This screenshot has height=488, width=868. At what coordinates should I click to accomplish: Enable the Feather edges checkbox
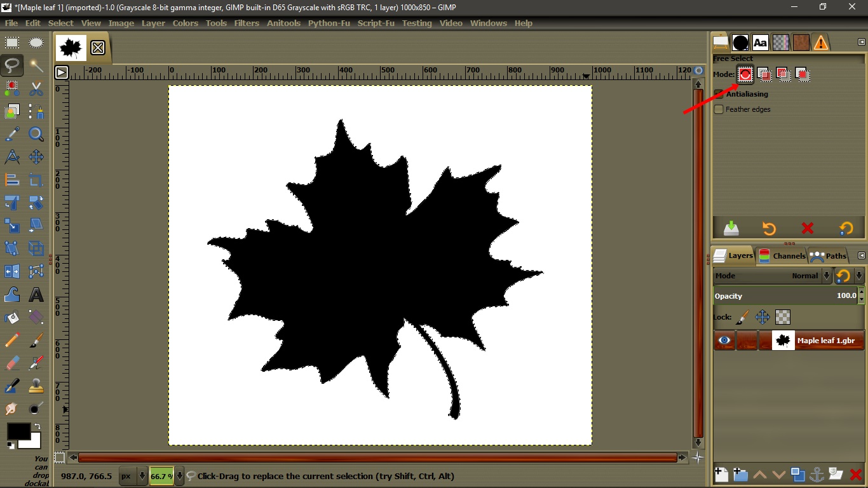719,109
